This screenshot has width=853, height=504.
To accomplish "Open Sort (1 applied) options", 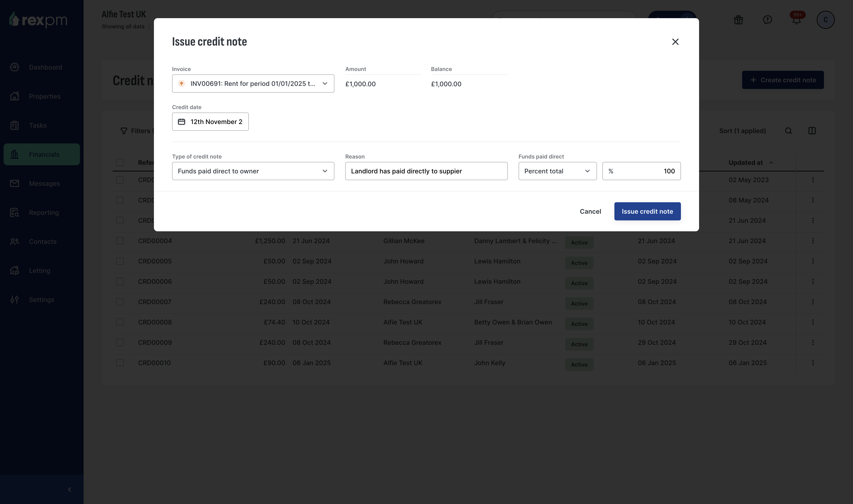I will click(742, 131).
